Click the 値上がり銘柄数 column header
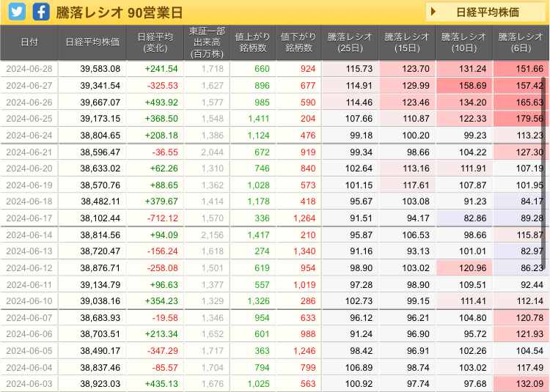Image resolution: width=550 pixels, height=392 pixels. coord(253,42)
